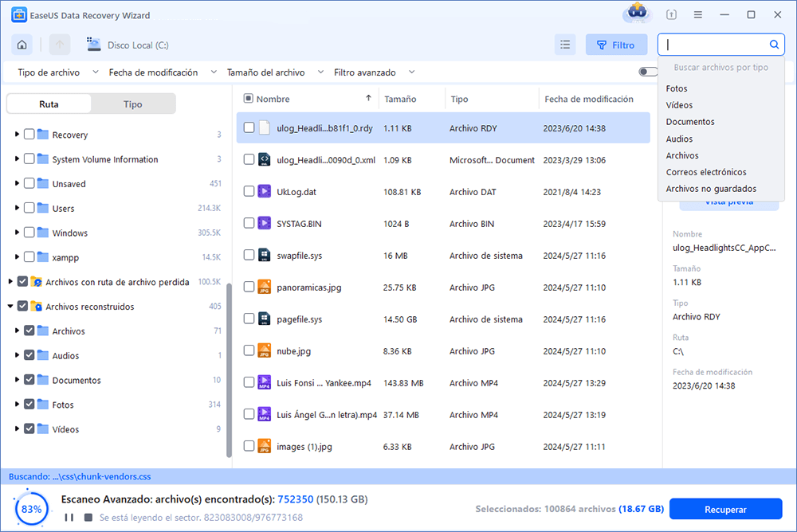
Task: Switch to list view icon
Action: [x=565, y=45]
